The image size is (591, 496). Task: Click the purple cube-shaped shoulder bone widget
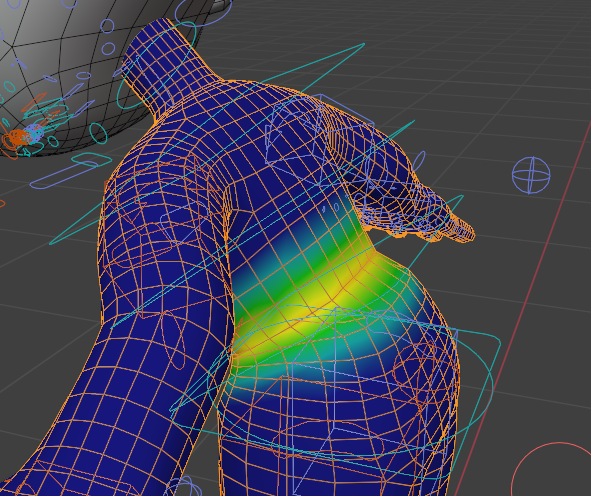320,139
